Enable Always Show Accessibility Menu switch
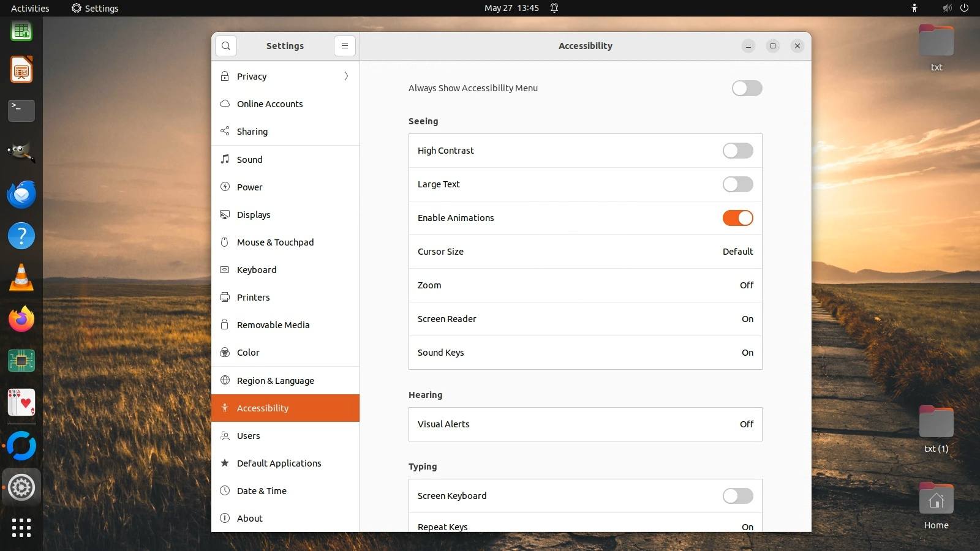 747,88
